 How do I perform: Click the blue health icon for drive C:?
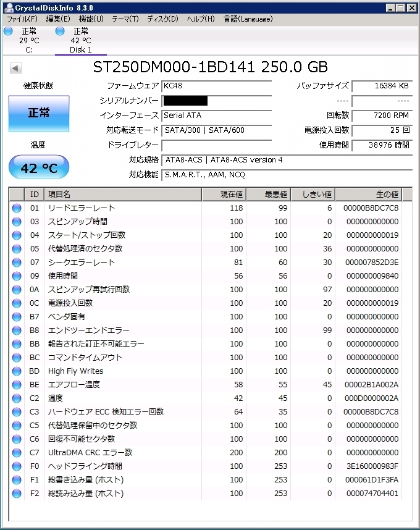[9, 31]
